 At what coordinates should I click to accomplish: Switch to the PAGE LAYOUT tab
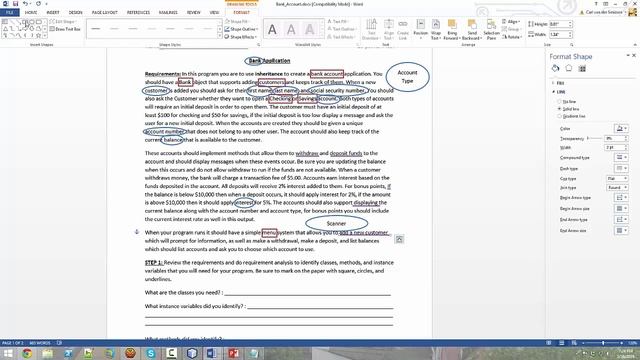coord(104,13)
